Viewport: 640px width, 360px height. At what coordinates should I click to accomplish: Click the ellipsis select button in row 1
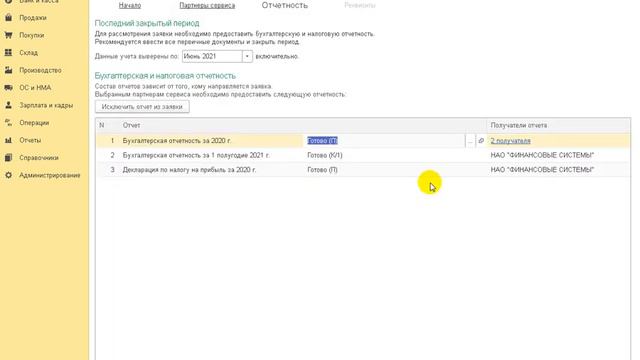click(x=470, y=141)
